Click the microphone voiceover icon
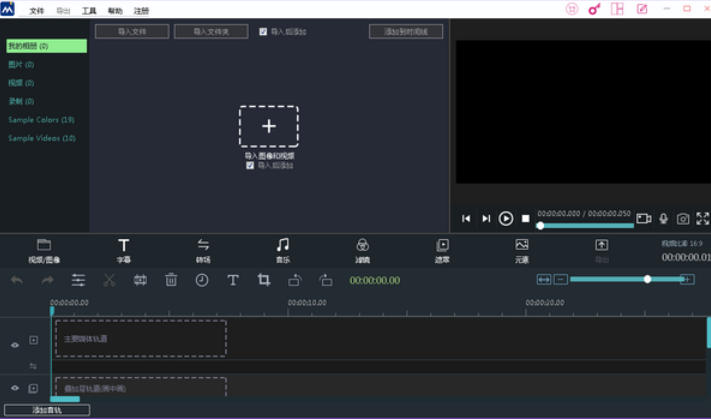711x419 pixels. pos(663,219)
